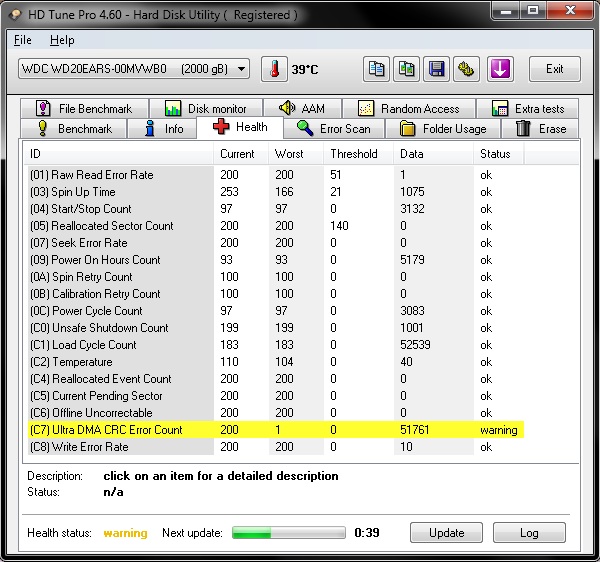Click the 0:39 countdown timer text
600x562 pixels.
367,533
